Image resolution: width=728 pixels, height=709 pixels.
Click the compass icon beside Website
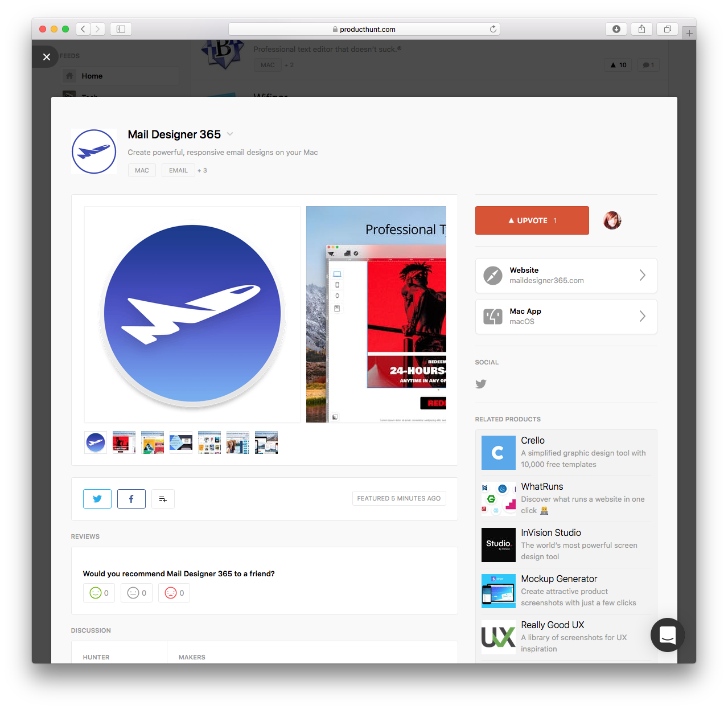click(493, 276)
